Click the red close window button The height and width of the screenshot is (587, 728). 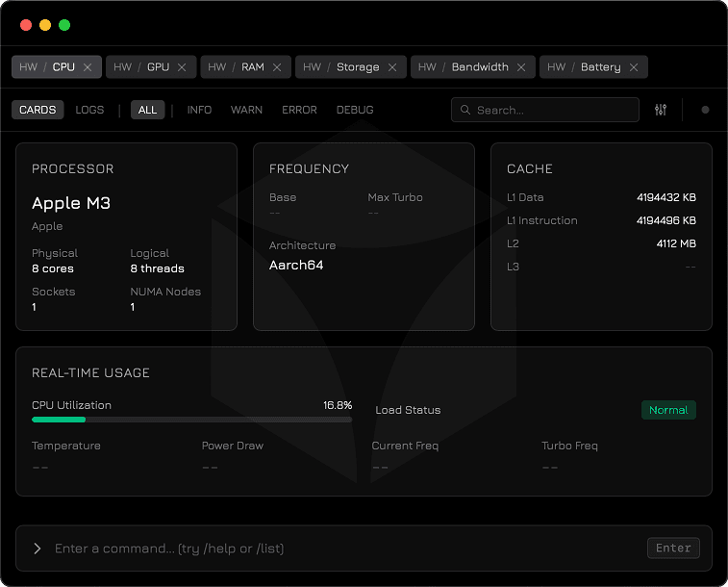click(x=26, y=25)
